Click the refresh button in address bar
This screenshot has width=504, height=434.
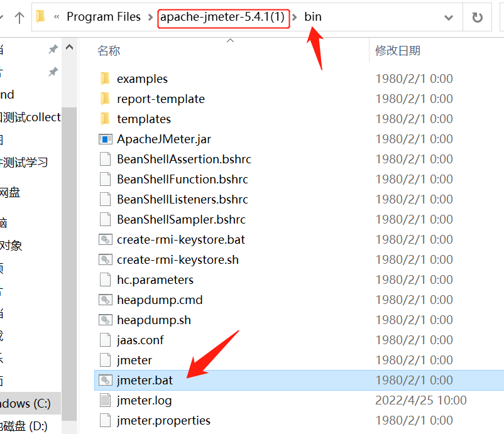478,18
